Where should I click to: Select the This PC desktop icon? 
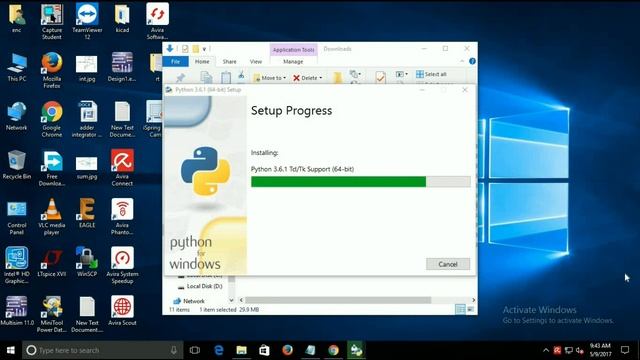click(17, 67)
